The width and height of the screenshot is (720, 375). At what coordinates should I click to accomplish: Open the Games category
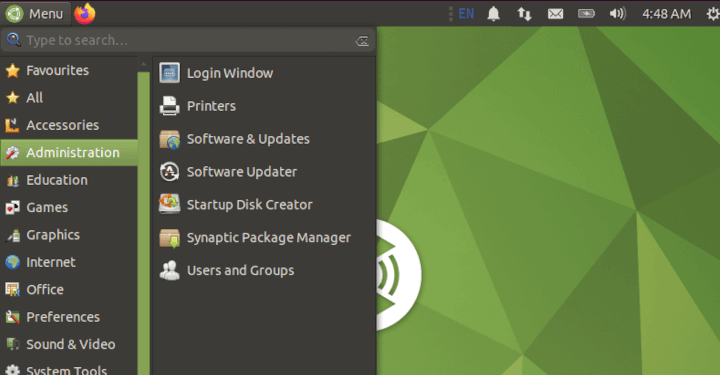coord(69,207)
